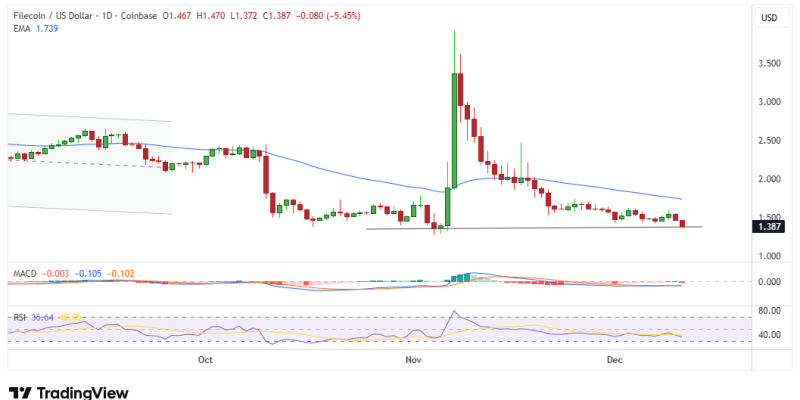Select the MACD indicator label
The image size is (800, 400).
pyautogui.click(x=24, y=272)
